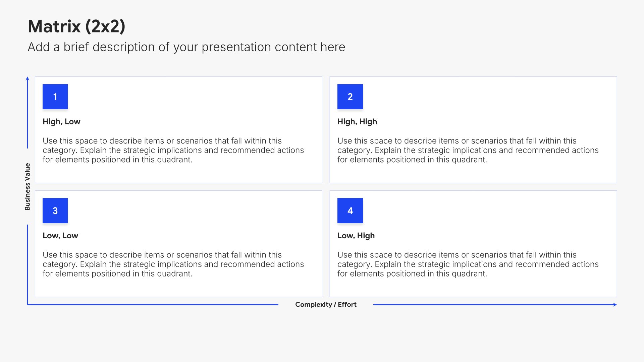Select the description text under 'High, Low'
644x362 pixels.
173,150
